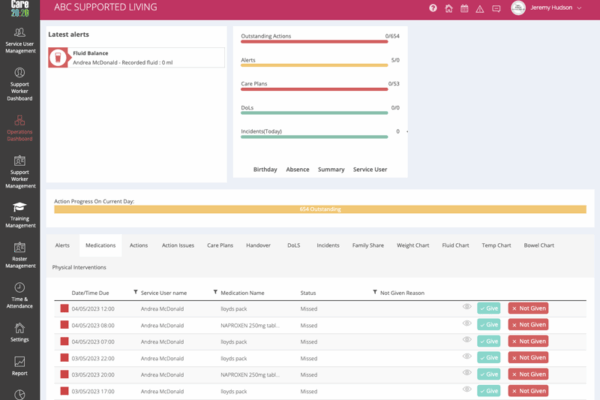Open the help question mark icon

pyautogui.click(x=433, y=9)
